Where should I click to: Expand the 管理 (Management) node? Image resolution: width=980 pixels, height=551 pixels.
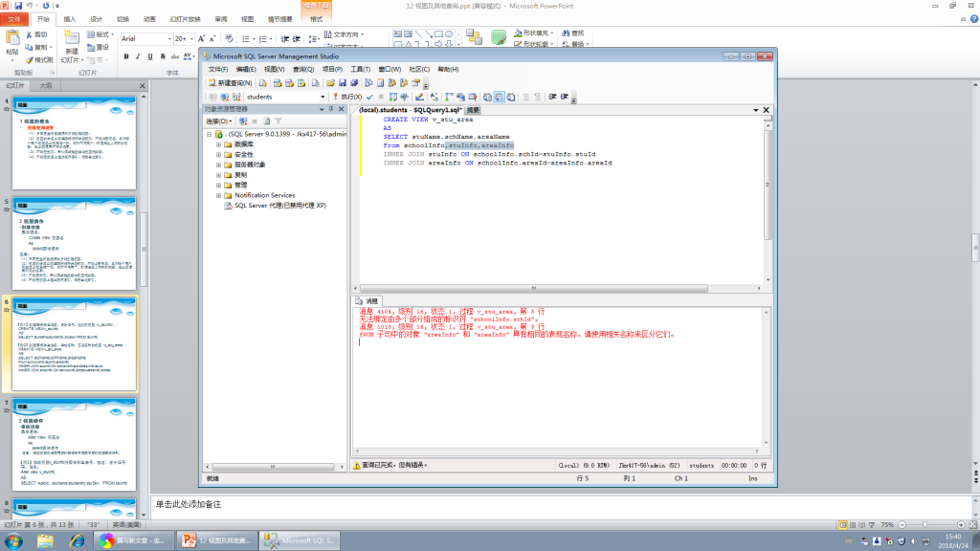tap(219, 185)
